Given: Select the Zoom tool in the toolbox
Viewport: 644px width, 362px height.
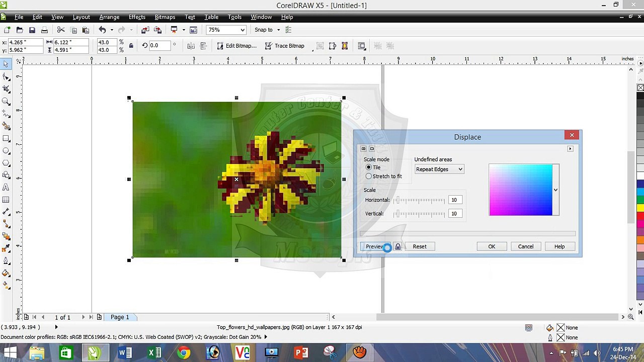Looking at the screenshot, I should tap(6, 102).
